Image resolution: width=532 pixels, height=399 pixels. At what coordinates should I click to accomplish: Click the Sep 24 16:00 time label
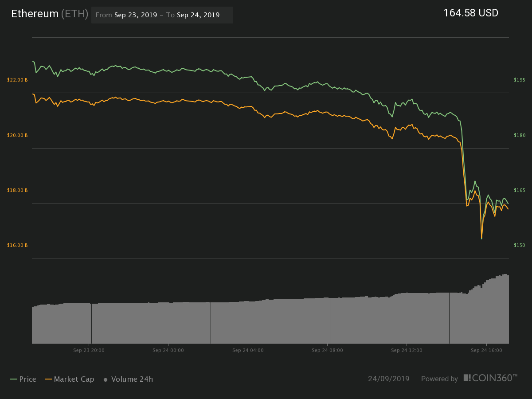click(486, 350)
